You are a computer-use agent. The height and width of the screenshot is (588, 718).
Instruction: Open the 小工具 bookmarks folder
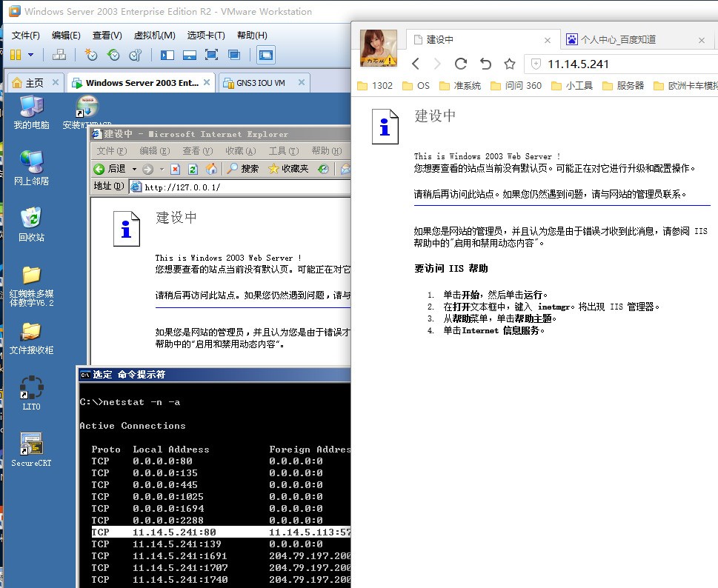(572, 86)
